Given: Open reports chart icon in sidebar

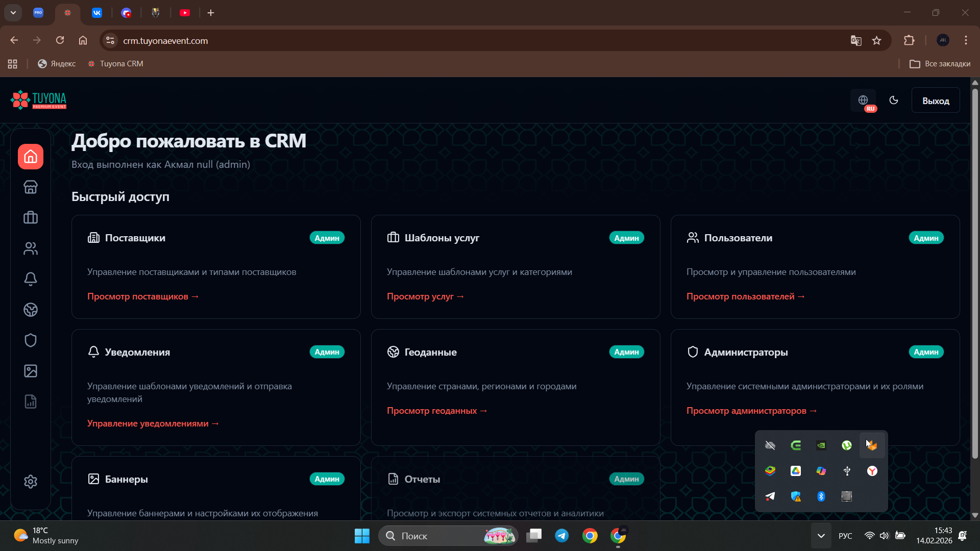Looking at the screenshot, I should click(31, 402).
